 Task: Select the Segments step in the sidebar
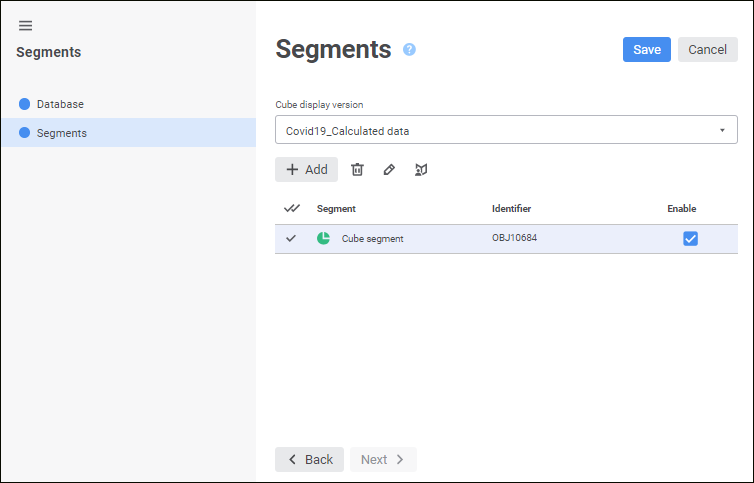pyautogui.click(x=62, y=133)
